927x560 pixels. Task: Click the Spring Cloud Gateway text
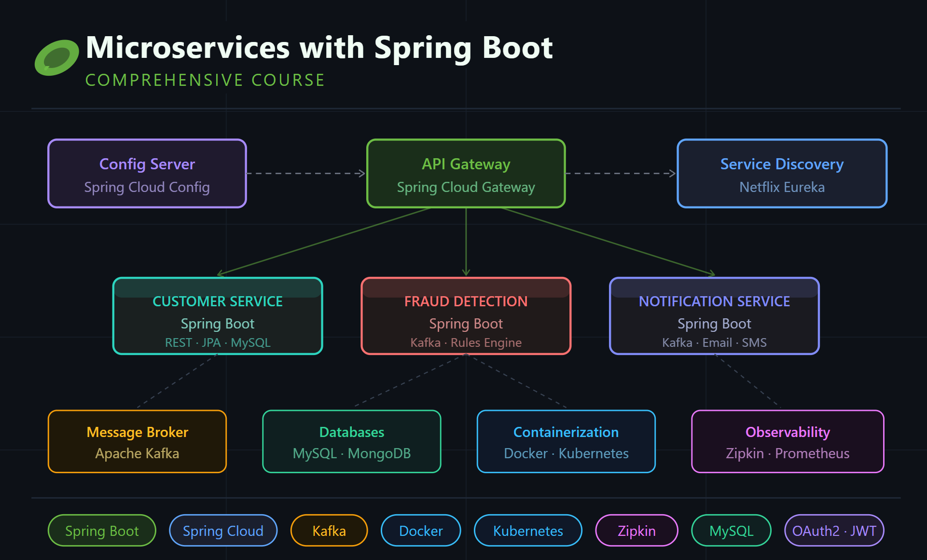(466, 187)
